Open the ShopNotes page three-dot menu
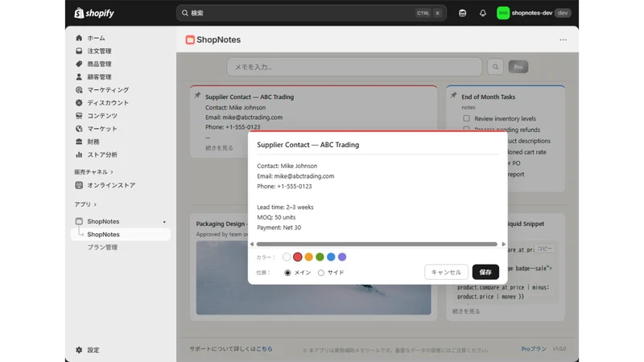Image resolution: width=644 pixels, height=362 pixels. point(563,39)
